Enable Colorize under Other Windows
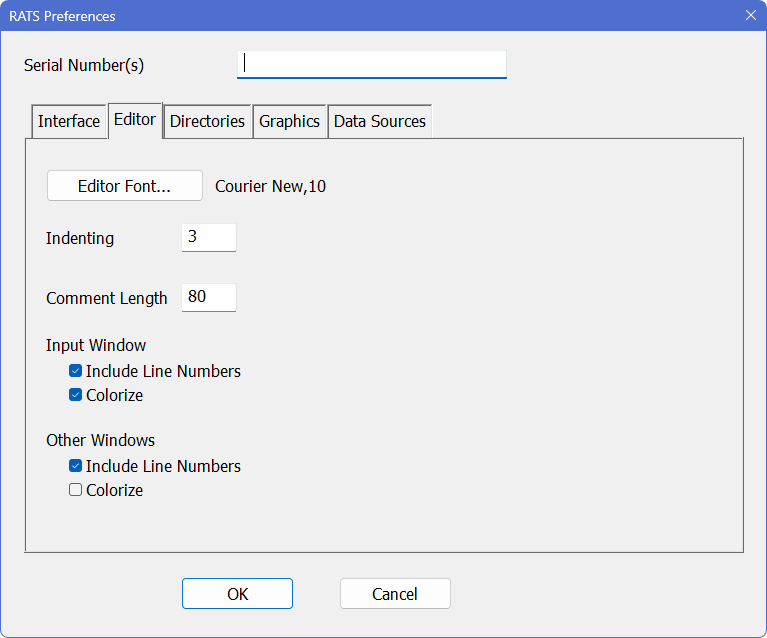 click(76, 490)
